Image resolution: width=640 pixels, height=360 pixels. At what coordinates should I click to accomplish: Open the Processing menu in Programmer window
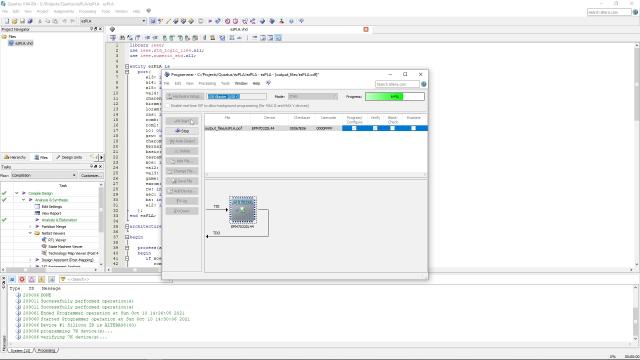(207, 83)
